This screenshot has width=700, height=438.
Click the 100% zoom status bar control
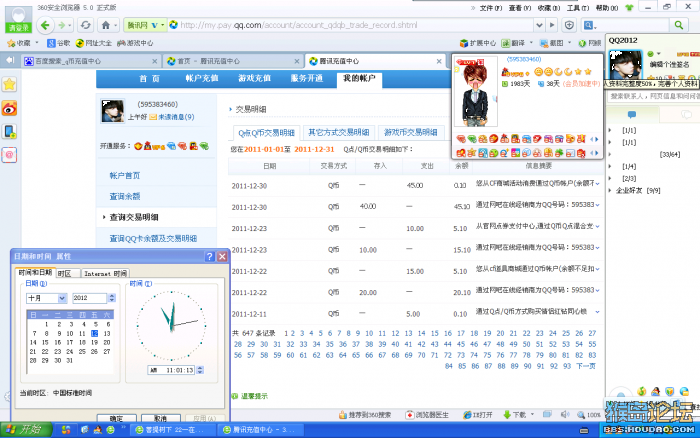pyautogui.click(x=589, y=415)
